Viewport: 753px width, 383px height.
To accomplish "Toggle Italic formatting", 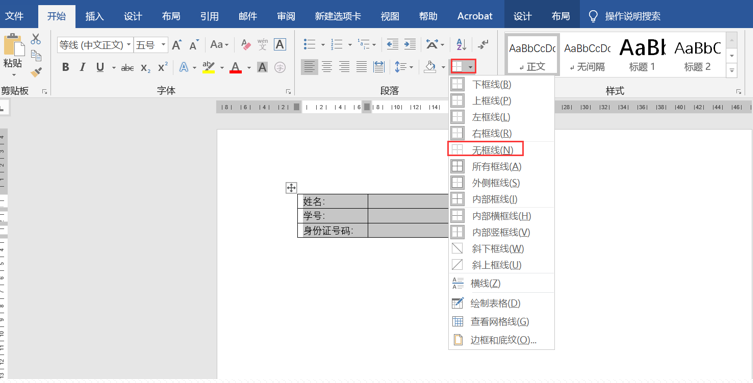I will (83, 67).
